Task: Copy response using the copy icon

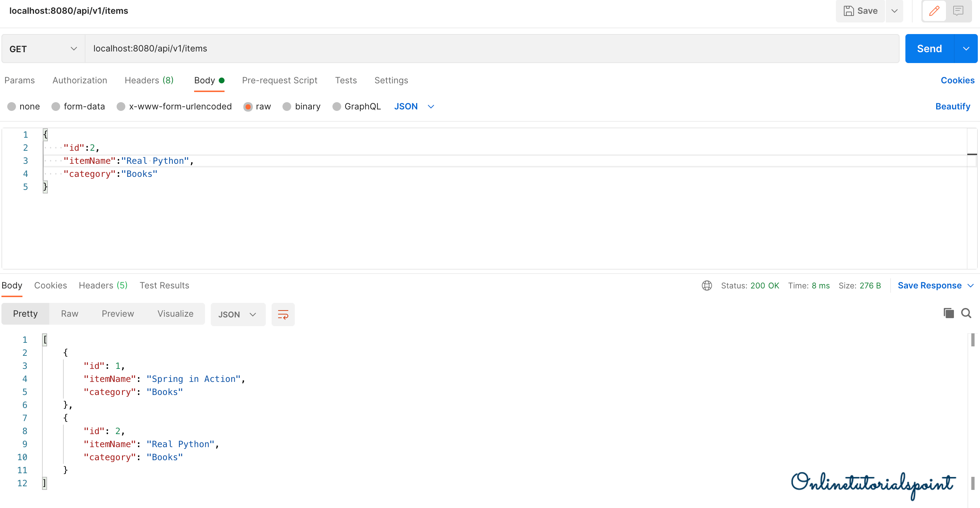Action: pyautogui.click(x=948, y=313)
